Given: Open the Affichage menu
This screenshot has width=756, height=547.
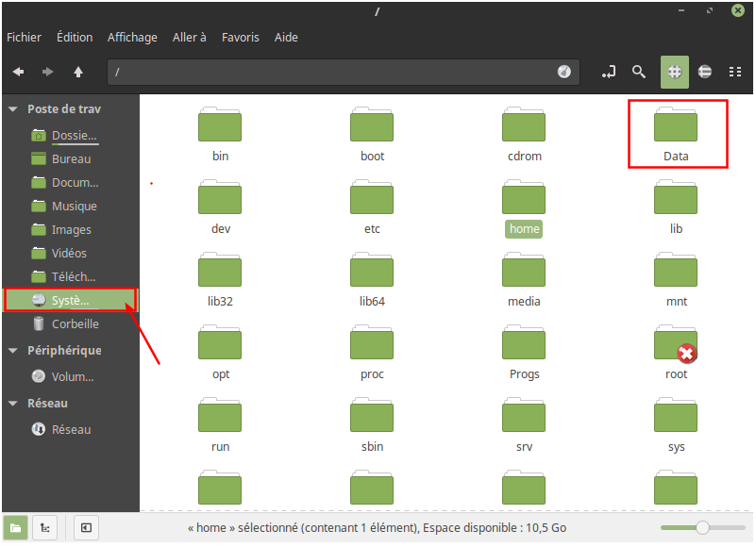Looking at the screenshot, I should 132,37.
